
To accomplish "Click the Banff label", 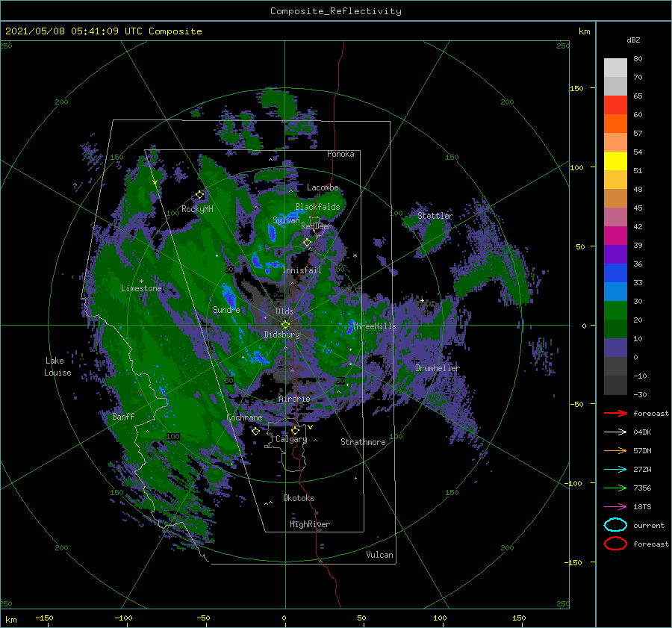I will (x=123, y=416).
